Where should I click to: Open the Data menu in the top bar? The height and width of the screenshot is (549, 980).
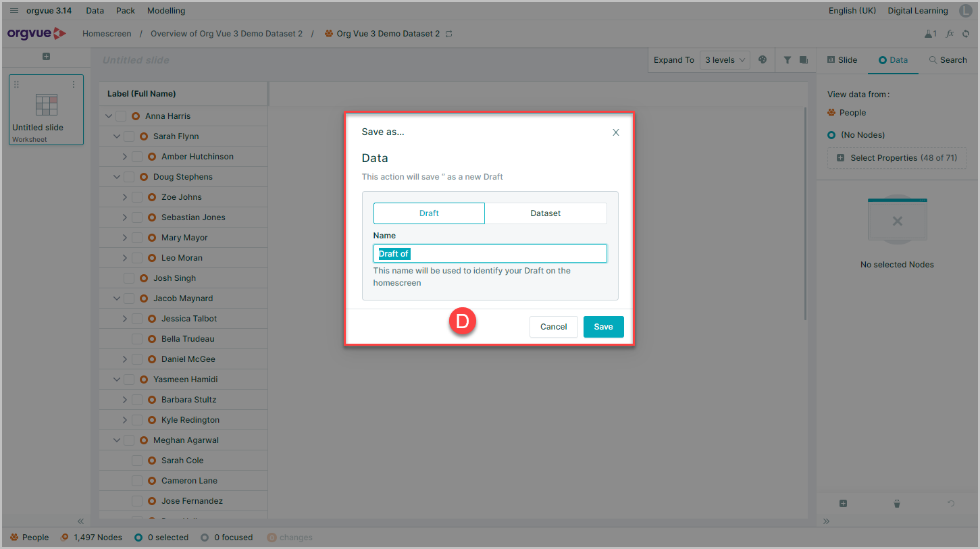(x=95, y=11)
